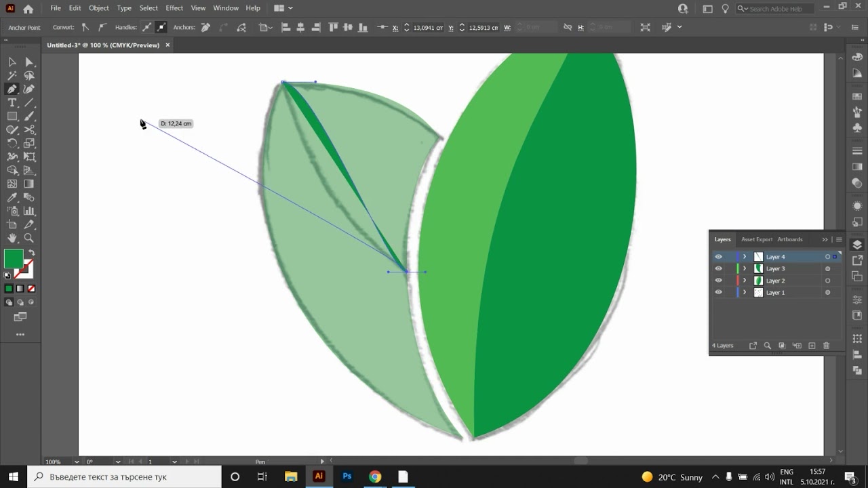
Task: Select the Pen tool
Action: pos(12,89)
